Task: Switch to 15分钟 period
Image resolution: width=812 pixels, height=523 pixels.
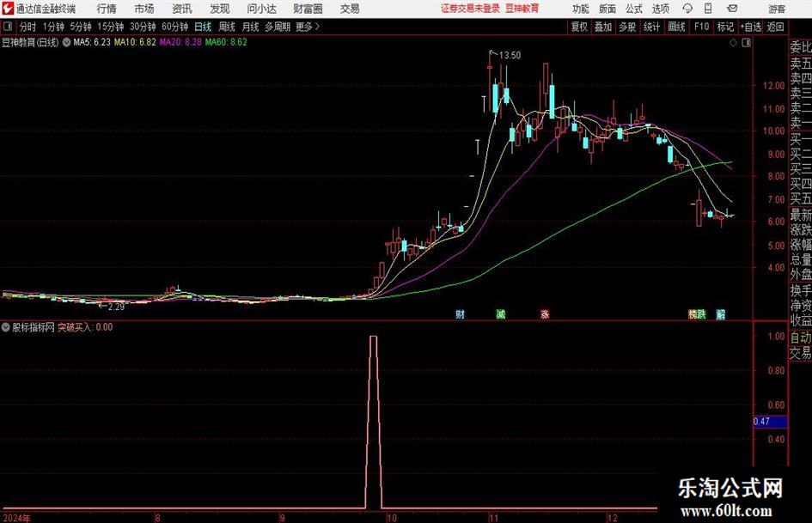Action: (111, 27)
